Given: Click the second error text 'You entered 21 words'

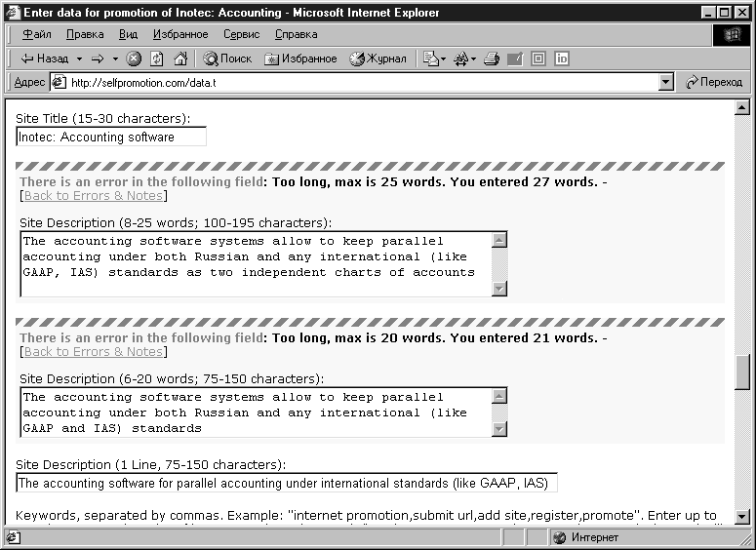Looking at the screenshot, I should [524, 338].
